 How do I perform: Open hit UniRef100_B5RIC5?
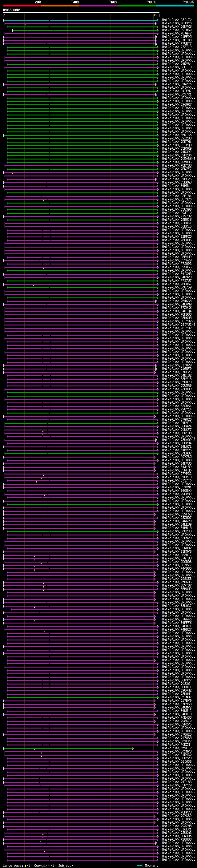(177, 135)
